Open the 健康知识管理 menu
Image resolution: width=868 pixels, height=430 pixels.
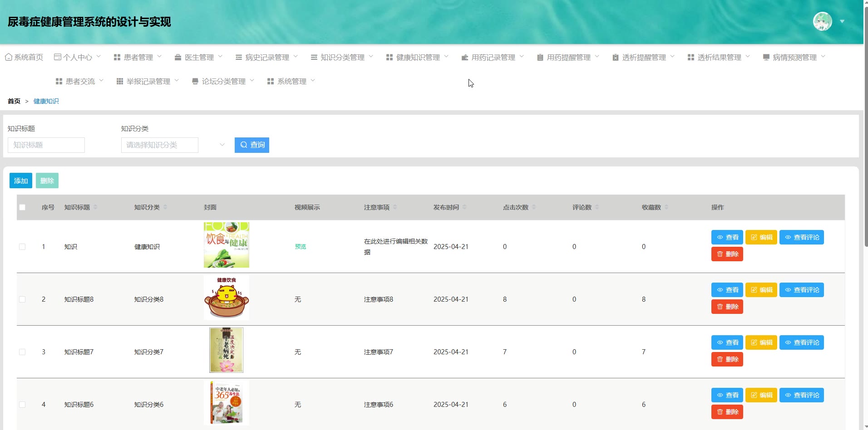tap(417, 57)
